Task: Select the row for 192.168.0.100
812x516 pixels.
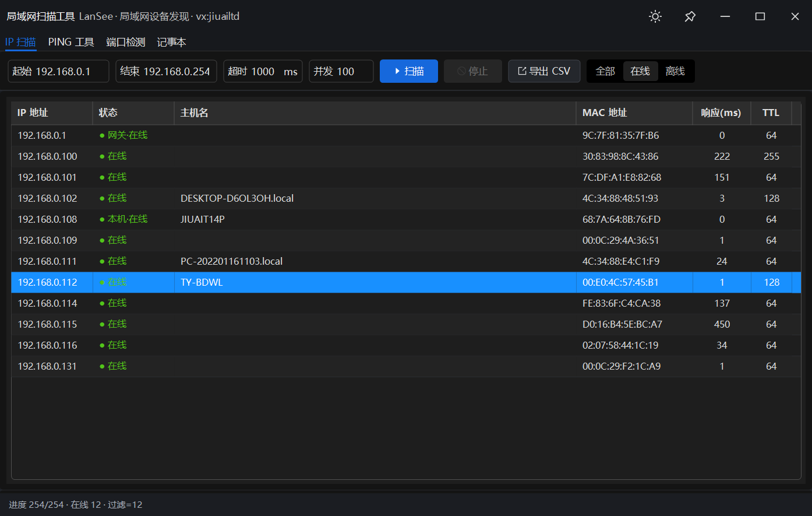Action: point(406,156)
